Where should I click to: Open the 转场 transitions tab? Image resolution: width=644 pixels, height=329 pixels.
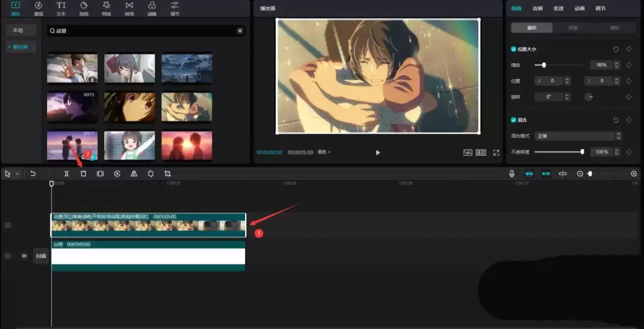click(x=129, y=8)
